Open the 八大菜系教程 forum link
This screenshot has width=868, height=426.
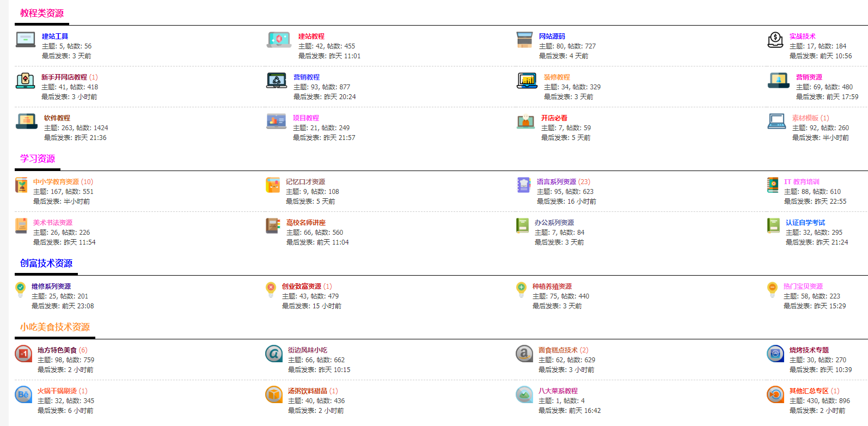pyautogui.click(x=558, y=391)
